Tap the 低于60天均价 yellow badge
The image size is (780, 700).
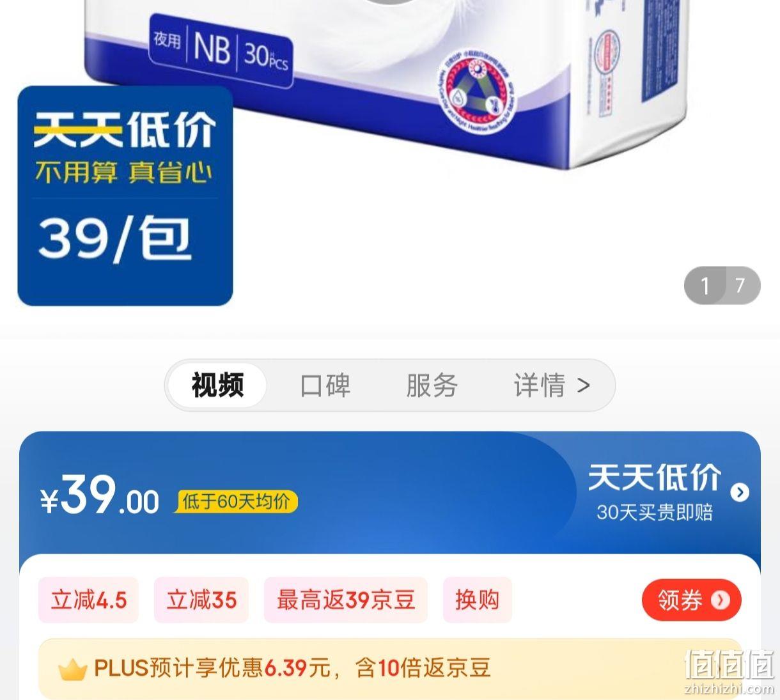(236, 502)
